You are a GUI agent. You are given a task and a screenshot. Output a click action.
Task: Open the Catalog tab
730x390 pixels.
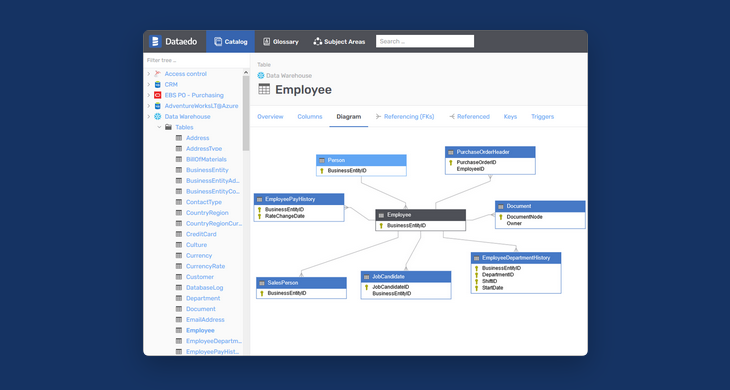point(230,41)
